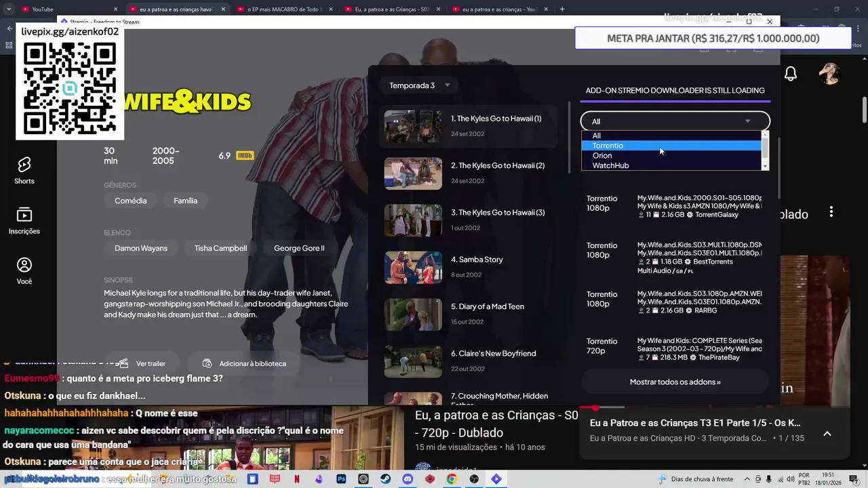Screen dimensions: 868x488
Task: Select episode 3 The Kyles Go to Hawaii (3)
Action: click(x=469, y=220)
